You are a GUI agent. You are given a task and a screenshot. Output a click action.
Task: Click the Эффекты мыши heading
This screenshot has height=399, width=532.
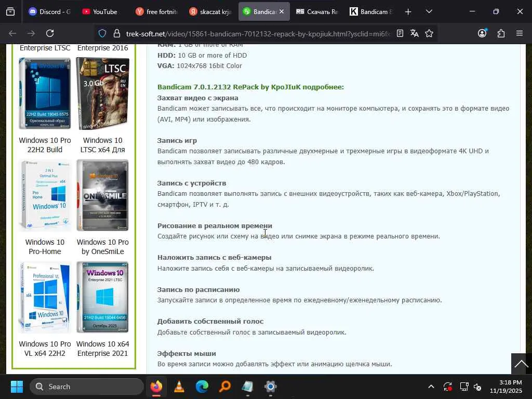[x=187, y=353]
